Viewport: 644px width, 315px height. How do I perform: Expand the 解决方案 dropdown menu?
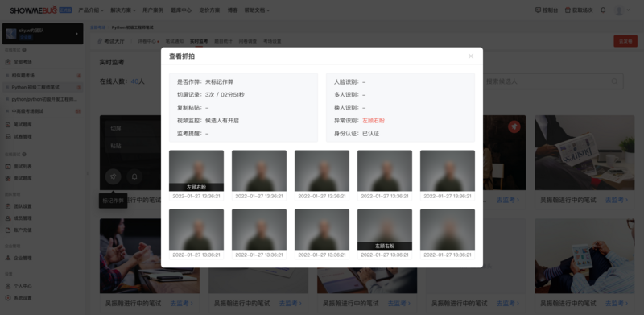click(123, 10)
